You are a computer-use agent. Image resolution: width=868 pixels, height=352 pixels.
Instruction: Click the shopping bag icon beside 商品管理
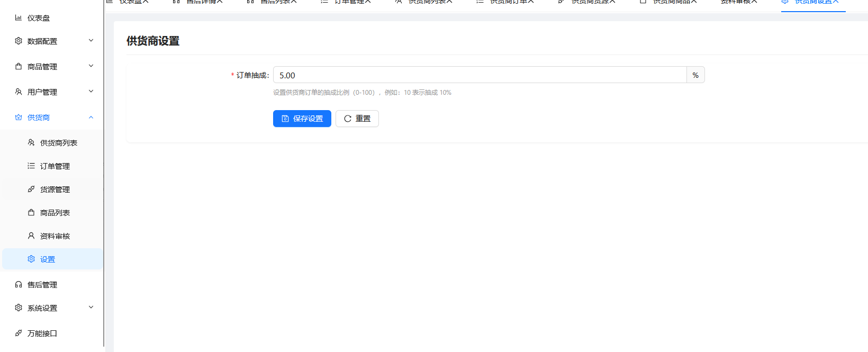pos(19,67)
